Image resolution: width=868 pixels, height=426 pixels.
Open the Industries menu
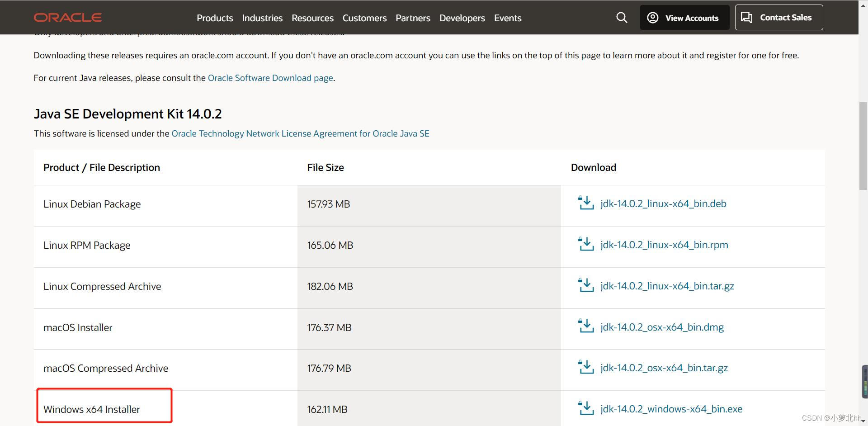(262, 18)
